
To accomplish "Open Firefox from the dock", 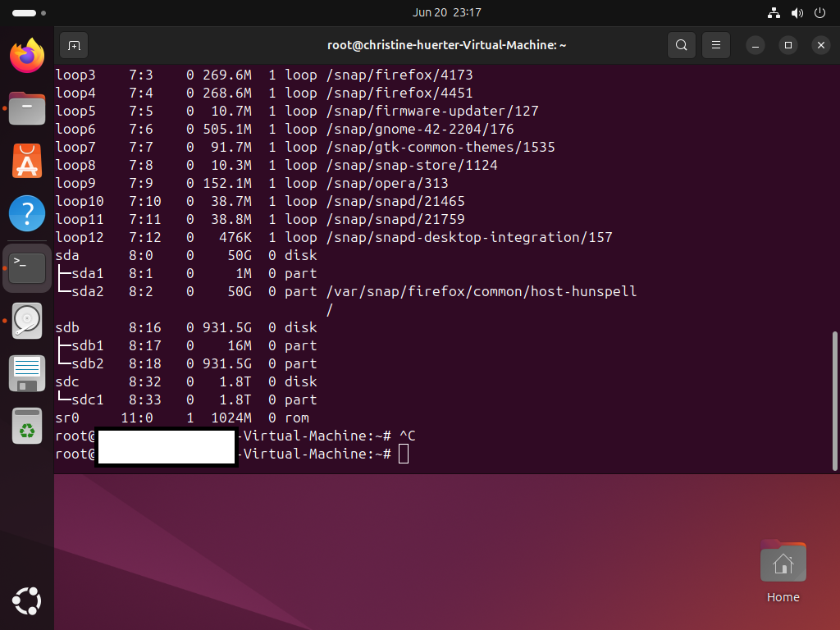I will 27,56.
